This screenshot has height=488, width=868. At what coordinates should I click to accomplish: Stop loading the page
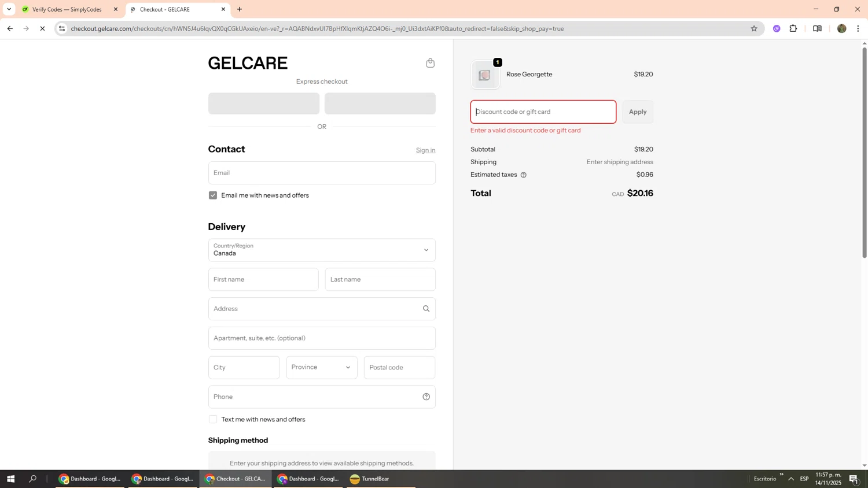click(42, 28)
